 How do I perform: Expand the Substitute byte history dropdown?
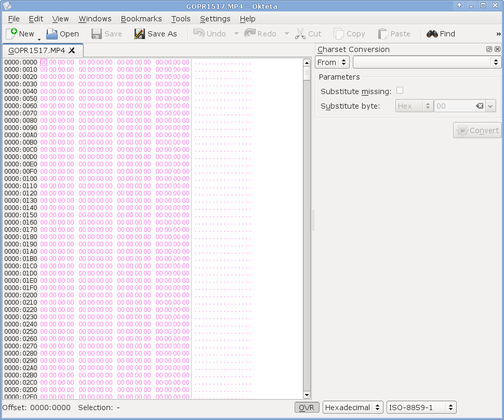(x=490, y=106)
